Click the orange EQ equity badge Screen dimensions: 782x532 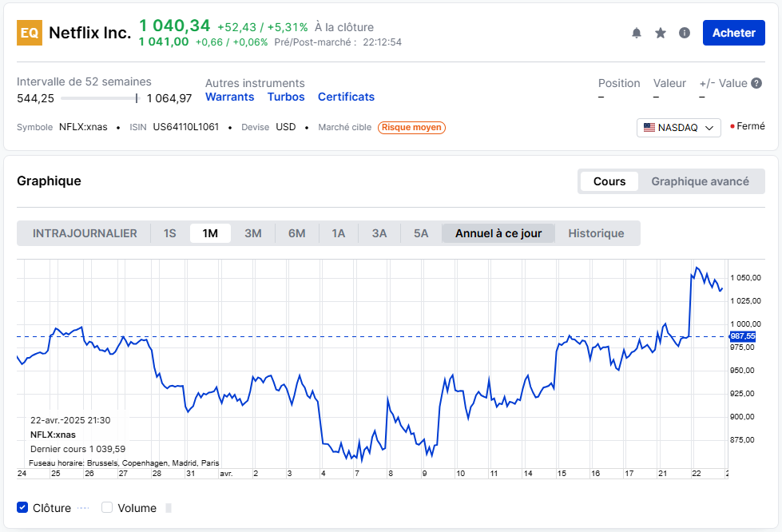(x=30, y=33)
